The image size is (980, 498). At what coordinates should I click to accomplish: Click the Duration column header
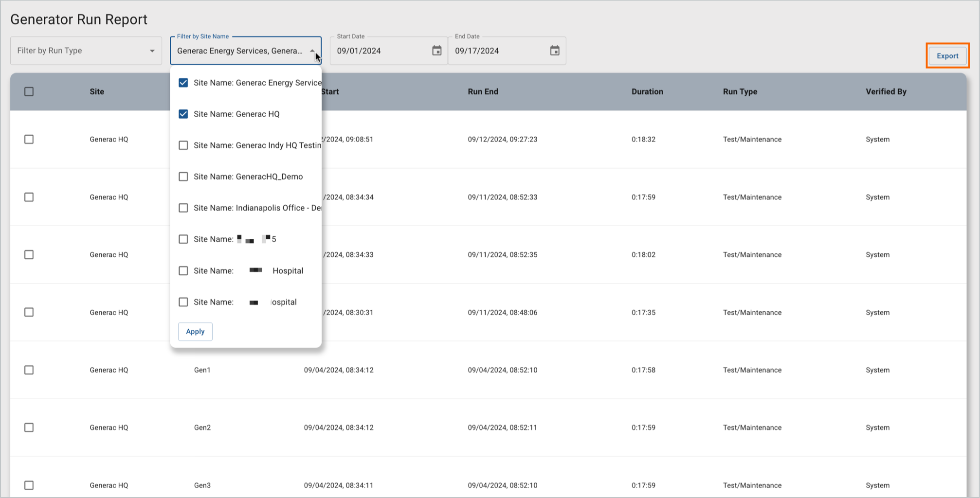point(647,91)
